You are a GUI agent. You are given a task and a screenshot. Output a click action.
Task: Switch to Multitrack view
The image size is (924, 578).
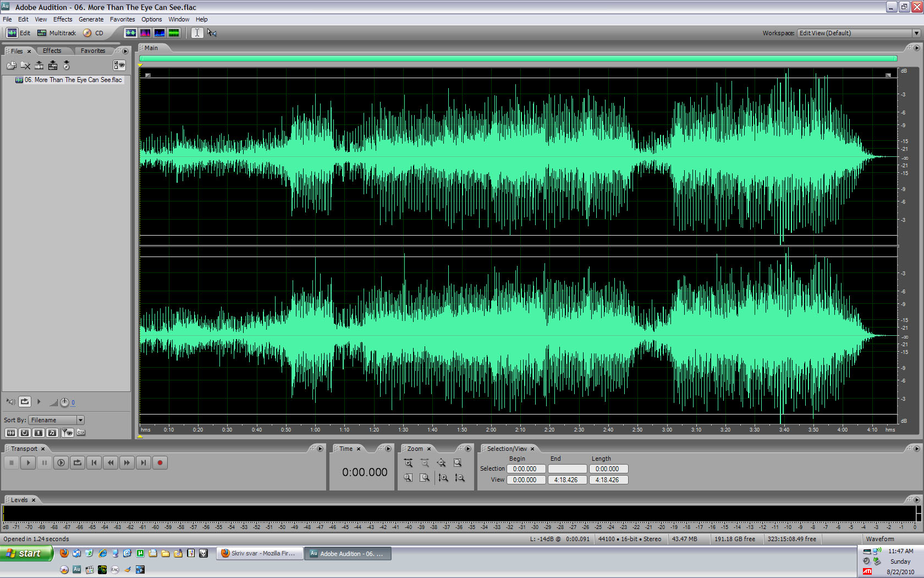(57, 33)
